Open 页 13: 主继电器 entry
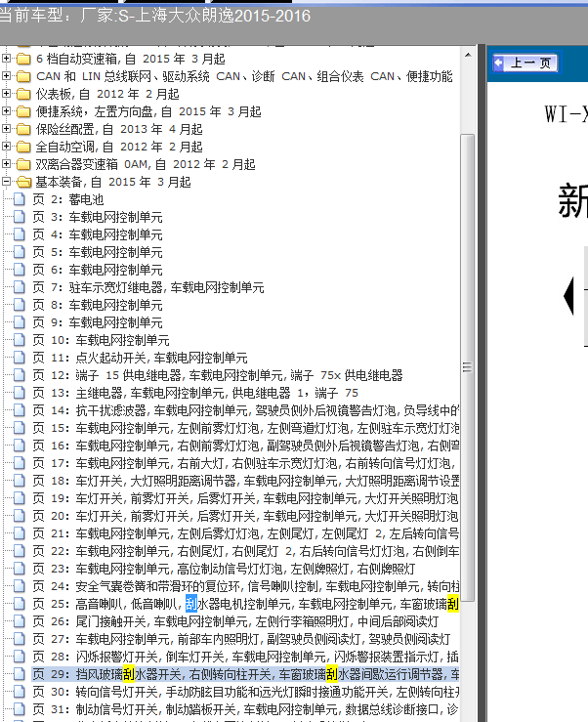 tap(195, 393)
